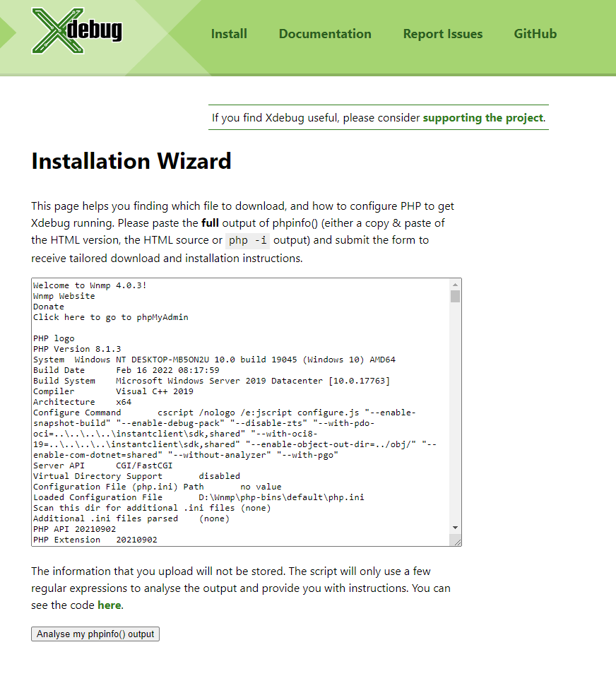616x676 pixels.
Task: Click the textarea scrollbar thumb
Action: click(455, 296)
